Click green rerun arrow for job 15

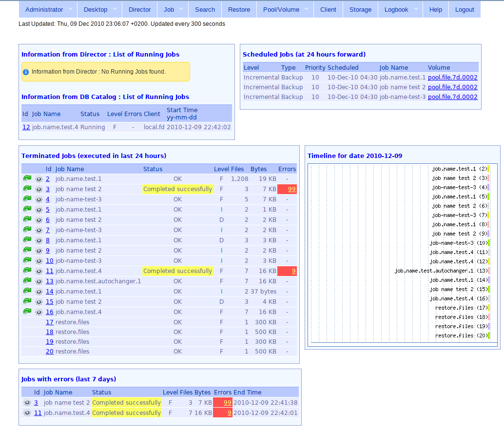[x=27, y=301]
